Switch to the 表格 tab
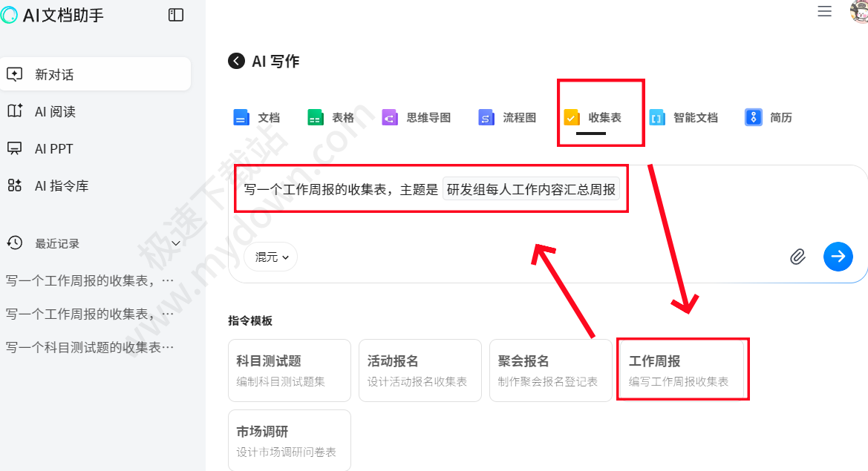 pos(331,117)
